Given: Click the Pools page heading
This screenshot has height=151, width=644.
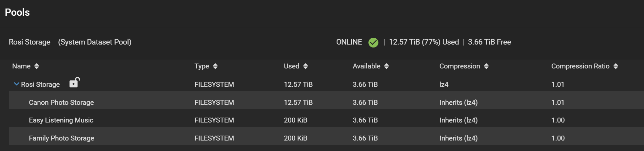Looking at the screenshot, I should [x=17, y=12].
